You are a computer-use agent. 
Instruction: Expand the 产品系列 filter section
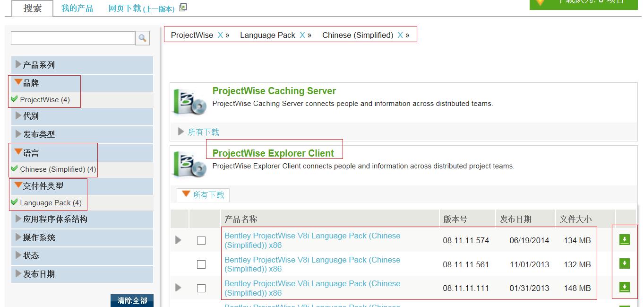click(82, 65)
